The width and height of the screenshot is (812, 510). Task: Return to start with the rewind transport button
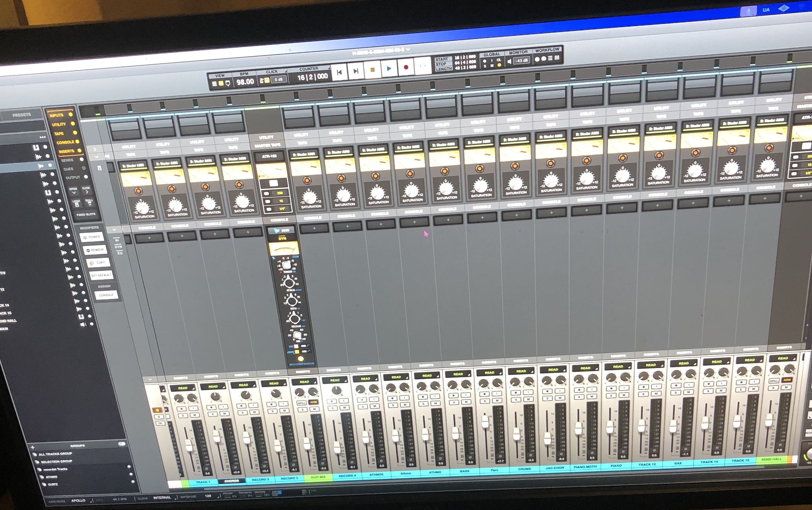(x=339, y=72)
